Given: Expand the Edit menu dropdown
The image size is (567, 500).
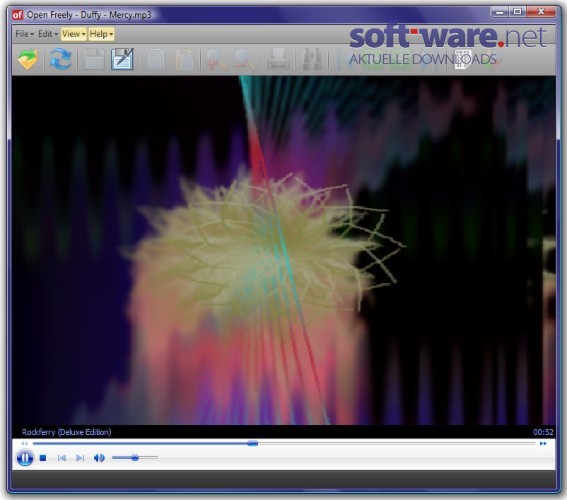Looking at the screenshot, I should click(x=48, y=34).
